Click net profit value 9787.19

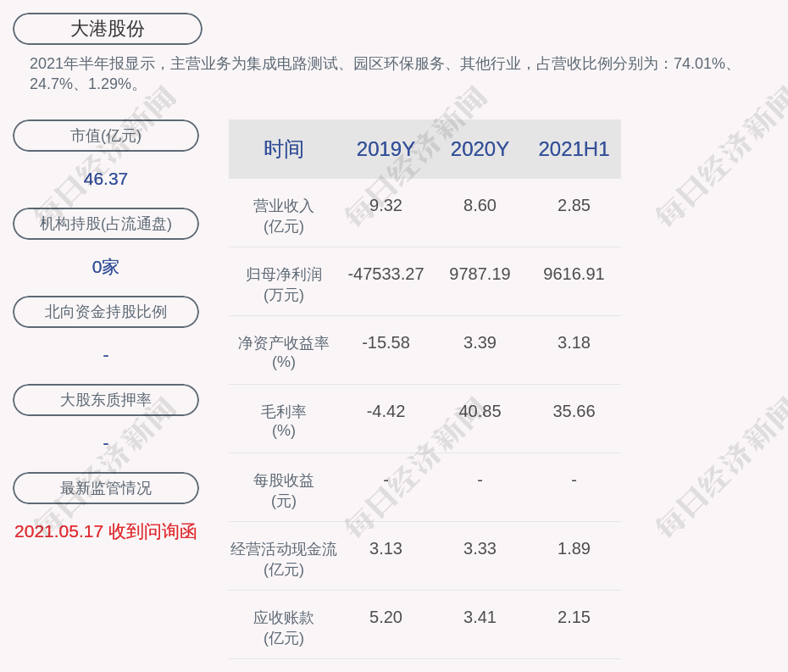click(x=480, y=274)
